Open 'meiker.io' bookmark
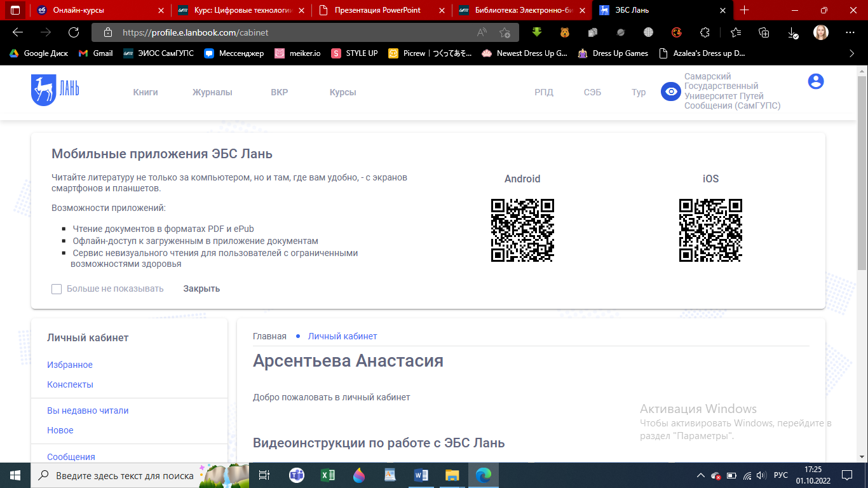The width and height of the screenshot is (868, 488). (x=298, y=53)
